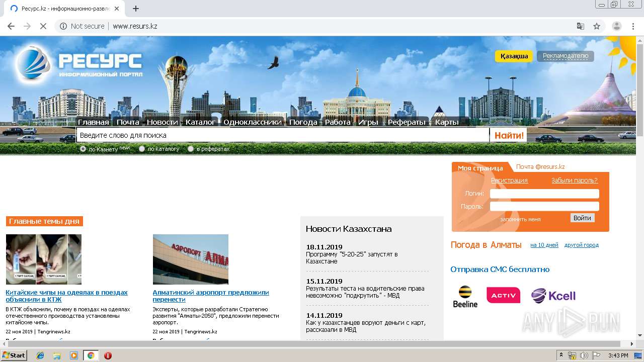Image resolution: width=644 pixels, height=362 pixels.
Task: Focus the Пароль input field
Action: coord(544,206)
